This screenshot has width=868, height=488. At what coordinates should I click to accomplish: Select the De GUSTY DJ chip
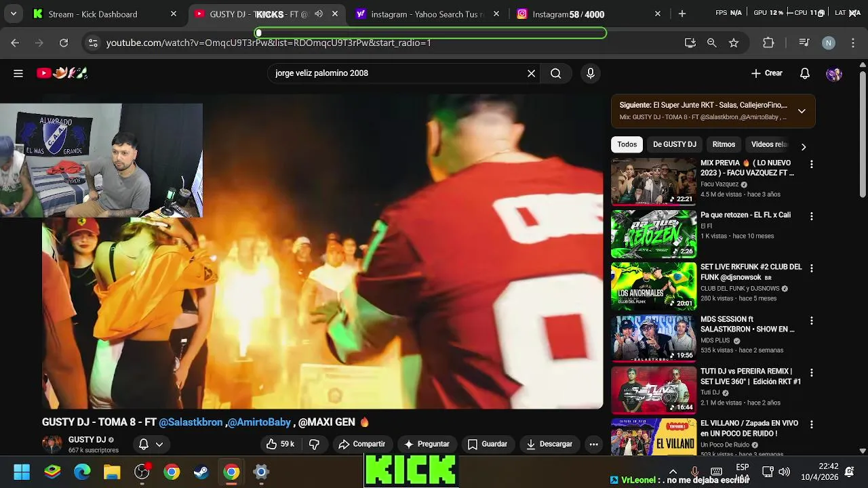[x=675, y=144]
